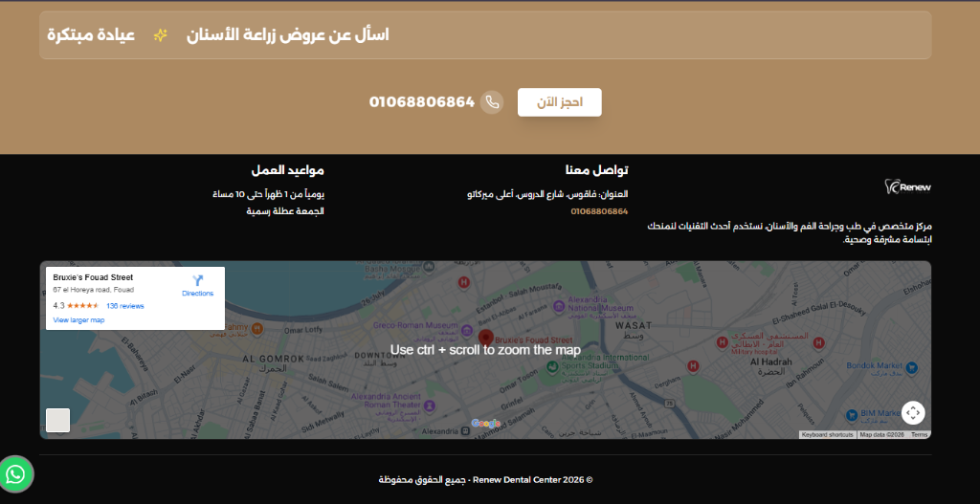Open the 136 reviews link

click(125, 306)
